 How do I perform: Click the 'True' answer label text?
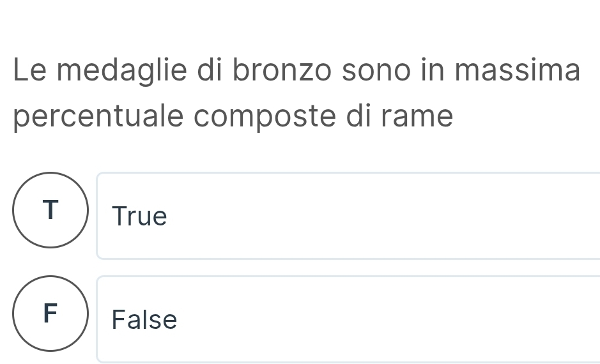pyautogui.click(x=139, y=217)
